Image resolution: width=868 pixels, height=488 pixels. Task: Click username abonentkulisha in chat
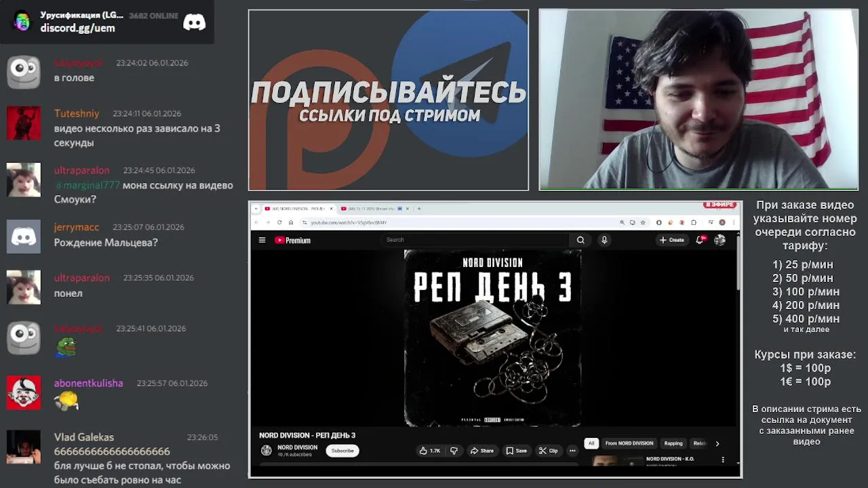[89, 383]
